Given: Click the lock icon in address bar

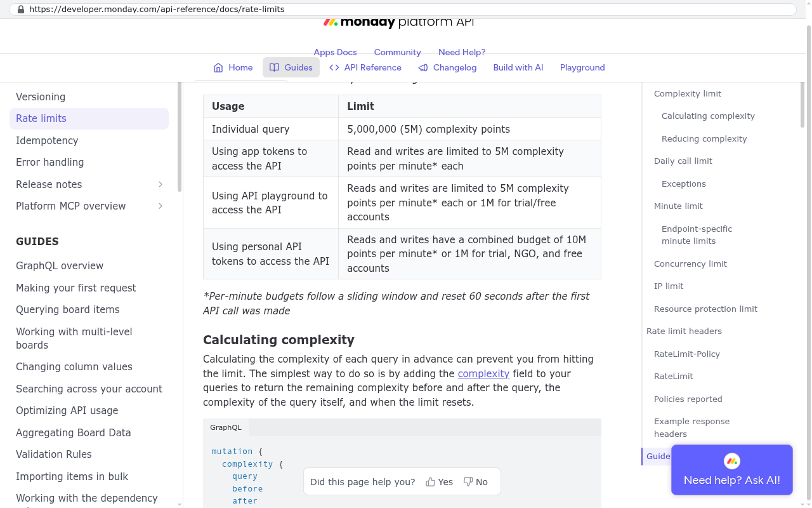Looking at the screenshot, I should (x=21, y=10).
